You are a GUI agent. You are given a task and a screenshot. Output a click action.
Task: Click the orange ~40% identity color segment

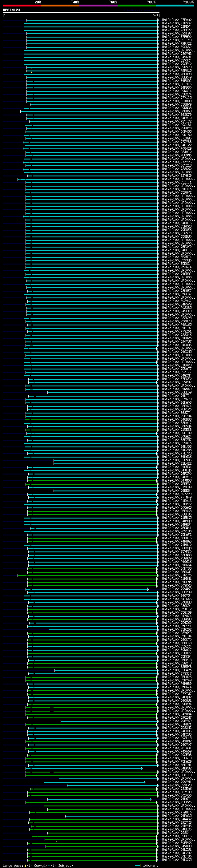point(60,6)
